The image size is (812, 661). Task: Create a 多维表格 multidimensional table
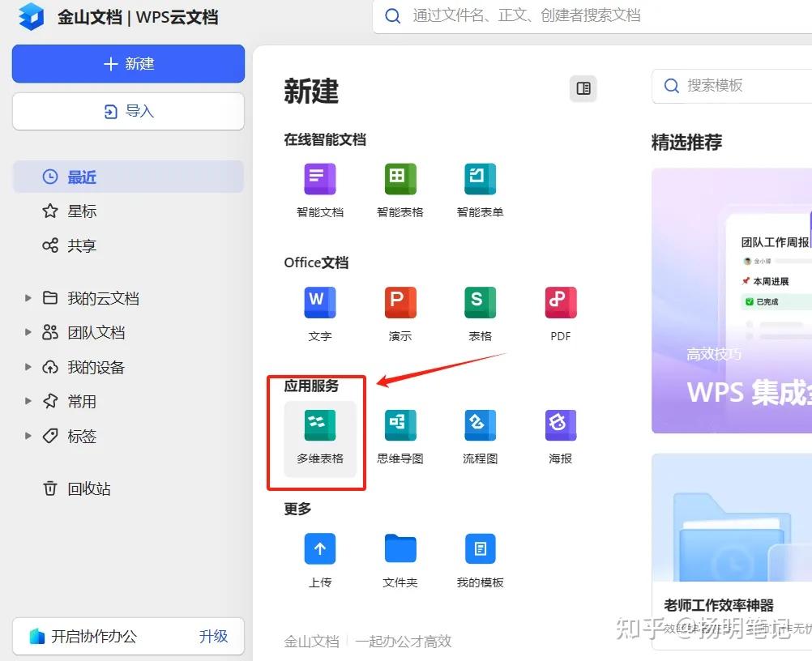(318, 424)
